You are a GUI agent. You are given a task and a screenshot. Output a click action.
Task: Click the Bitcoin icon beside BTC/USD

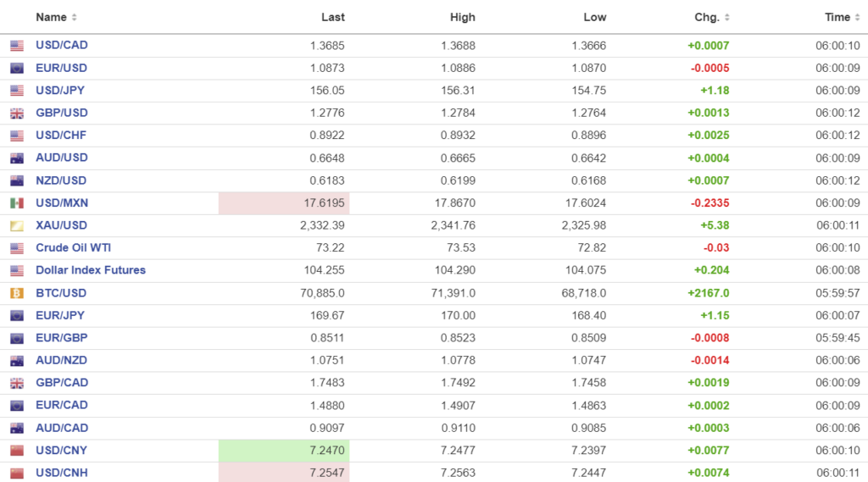click(x=17, y=293)
